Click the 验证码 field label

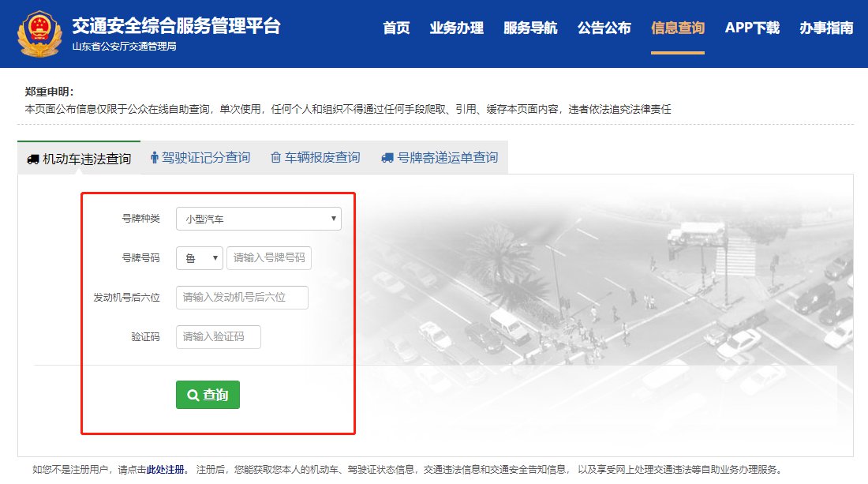[145, 336]
